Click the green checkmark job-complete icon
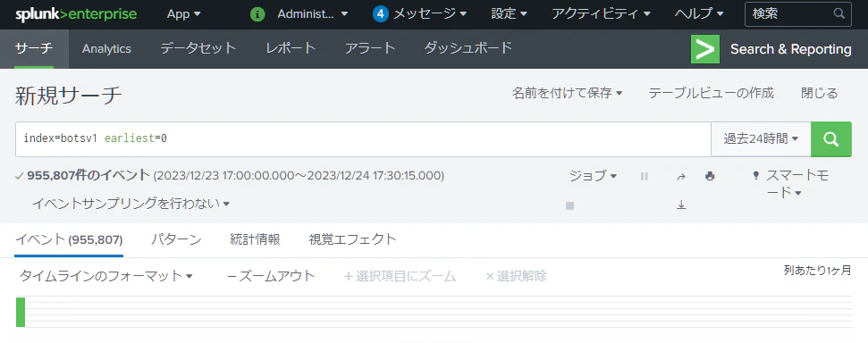 20,176
